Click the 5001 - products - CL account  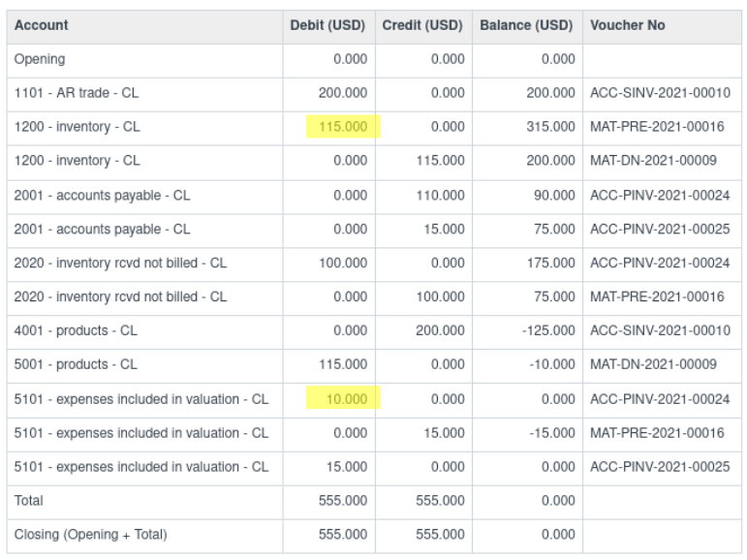(x=76, y=364)
